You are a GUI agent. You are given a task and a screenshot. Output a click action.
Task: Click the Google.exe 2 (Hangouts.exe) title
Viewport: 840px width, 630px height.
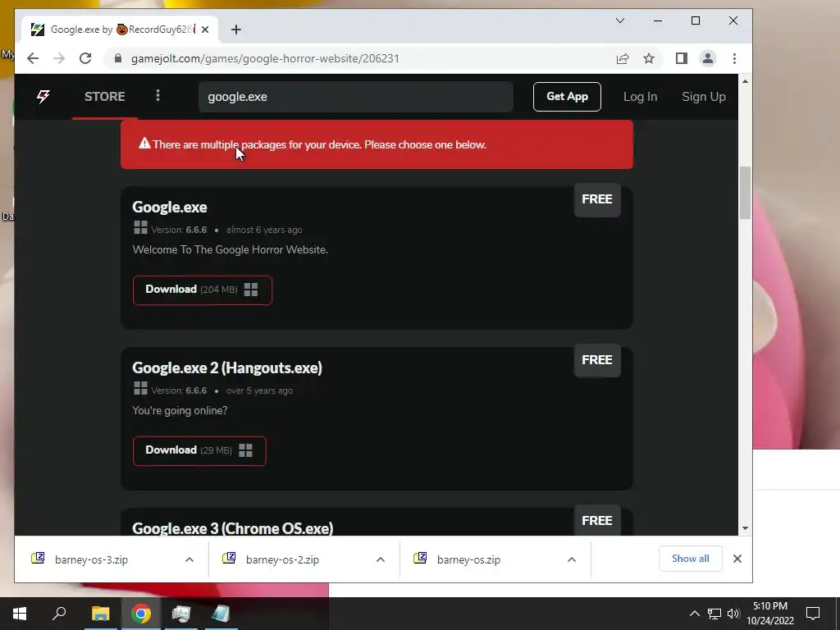[x=227, y=368]
